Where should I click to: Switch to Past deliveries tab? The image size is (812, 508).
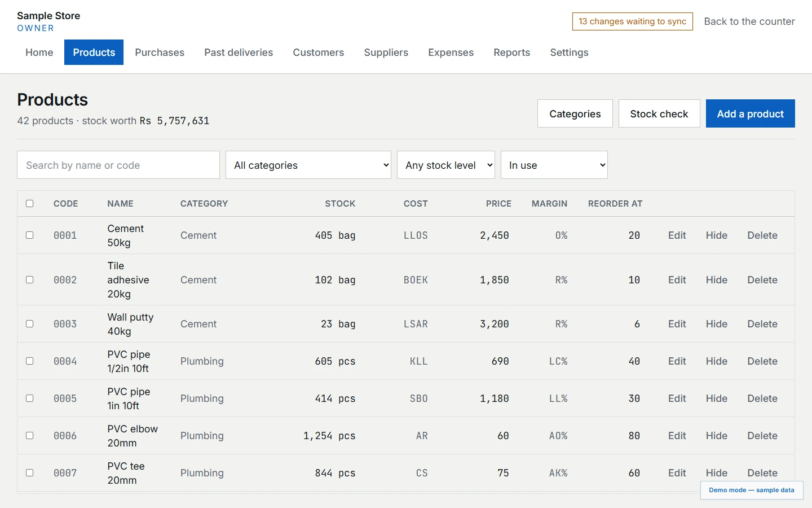click(239, 52)
